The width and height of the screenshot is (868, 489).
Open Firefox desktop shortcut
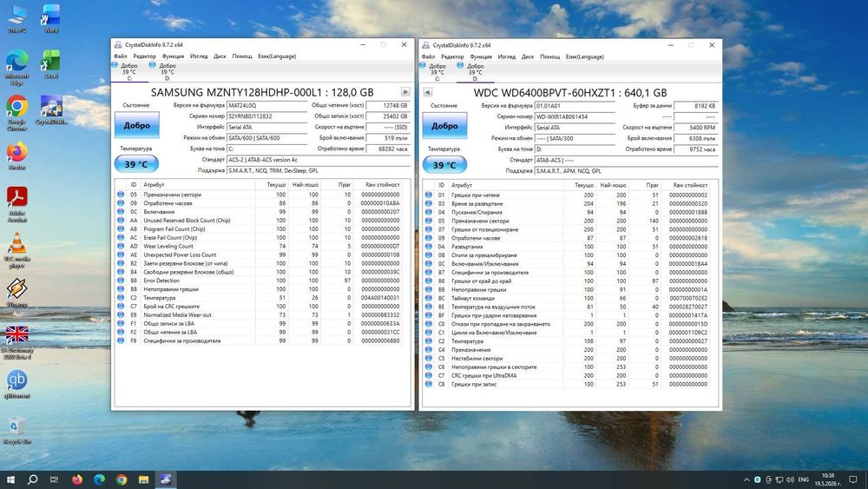[x=16, y=155]
